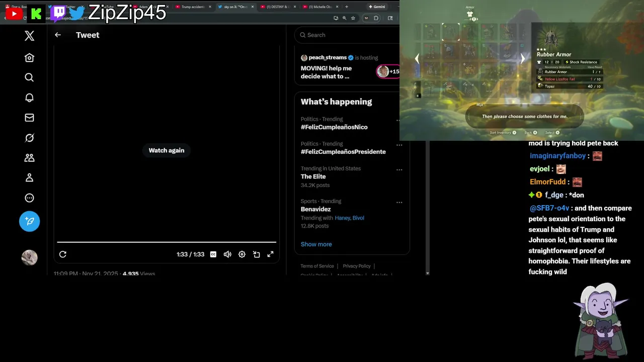The height and width of the screenshot is (362, 644).
Task: Open trending topic The Elite
Action: point(313,176)
